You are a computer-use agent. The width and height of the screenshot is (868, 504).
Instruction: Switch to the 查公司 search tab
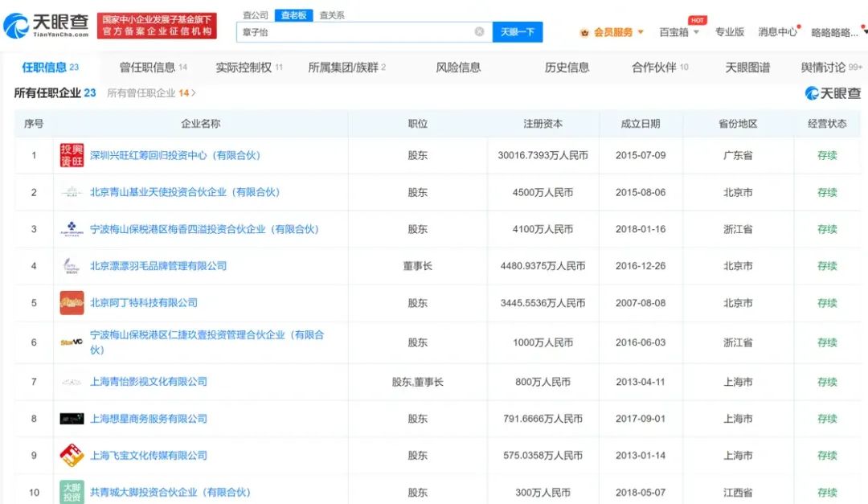[x=256, y=15]
